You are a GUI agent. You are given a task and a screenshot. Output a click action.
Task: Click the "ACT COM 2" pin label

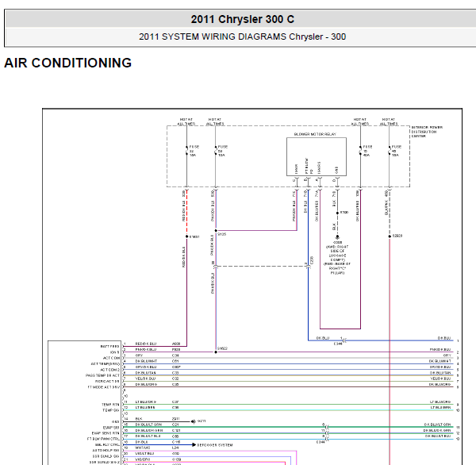(110, 370)
